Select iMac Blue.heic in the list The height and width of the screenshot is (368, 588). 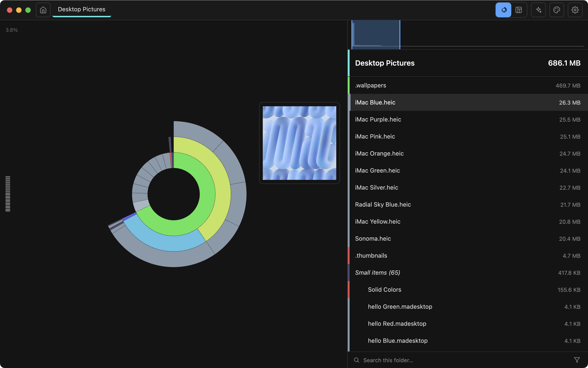pyautogui.click(x=468, y=103)
